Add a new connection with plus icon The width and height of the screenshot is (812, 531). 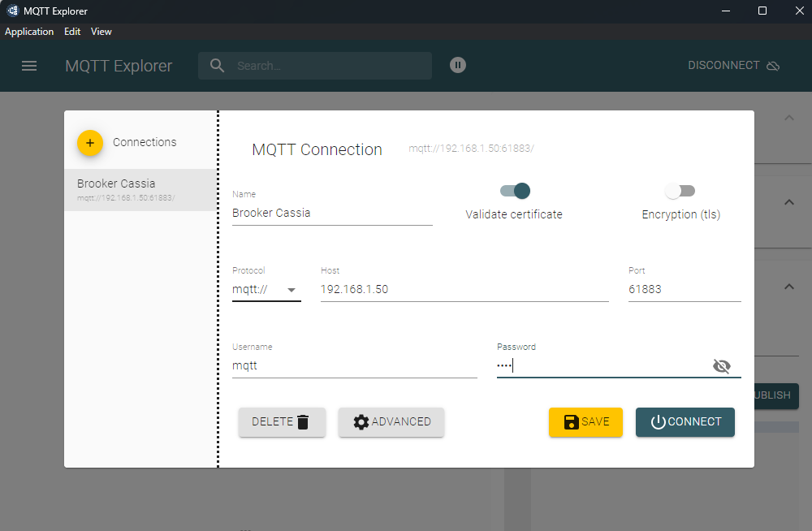tap(90, 142)
